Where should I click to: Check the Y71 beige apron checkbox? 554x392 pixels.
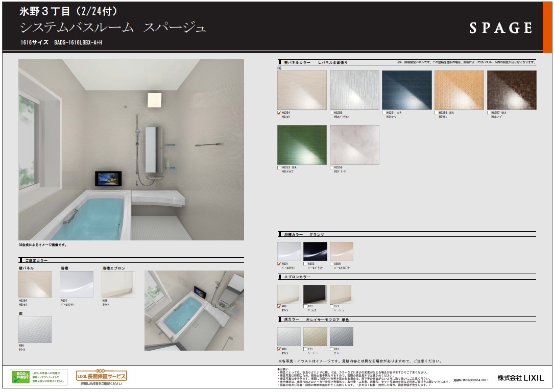click(332, 306)
